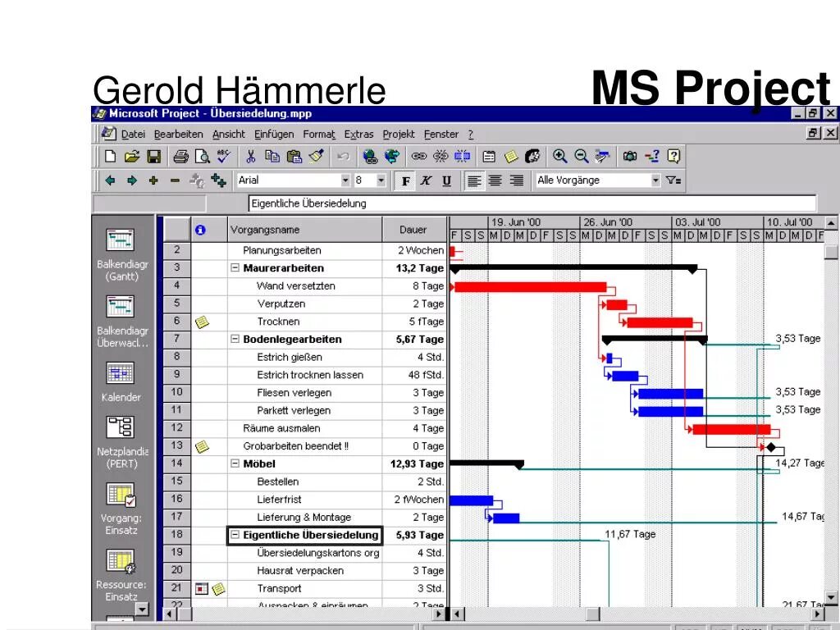Click the Grobarbeiten beendet milestone diamond
840x630 pixels.
tap(771, 447)
